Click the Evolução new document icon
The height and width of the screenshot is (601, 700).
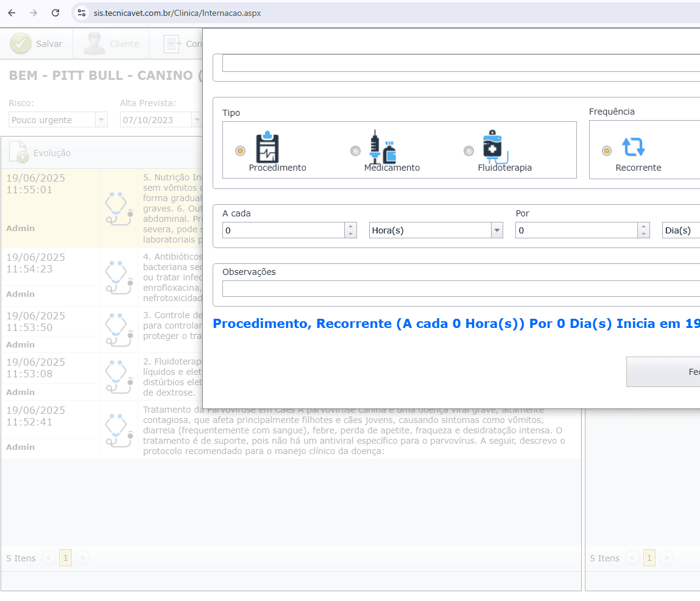click(19, 153)
